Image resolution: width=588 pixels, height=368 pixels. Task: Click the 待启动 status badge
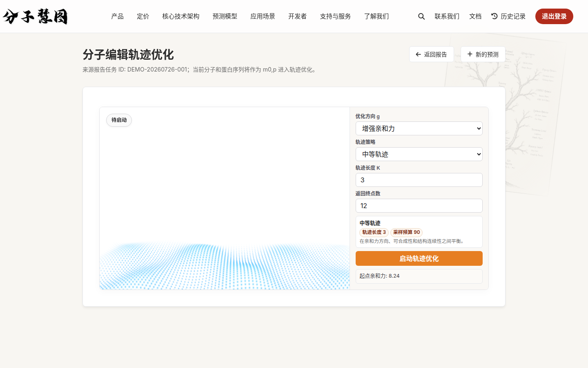click(x=119, y=120)
